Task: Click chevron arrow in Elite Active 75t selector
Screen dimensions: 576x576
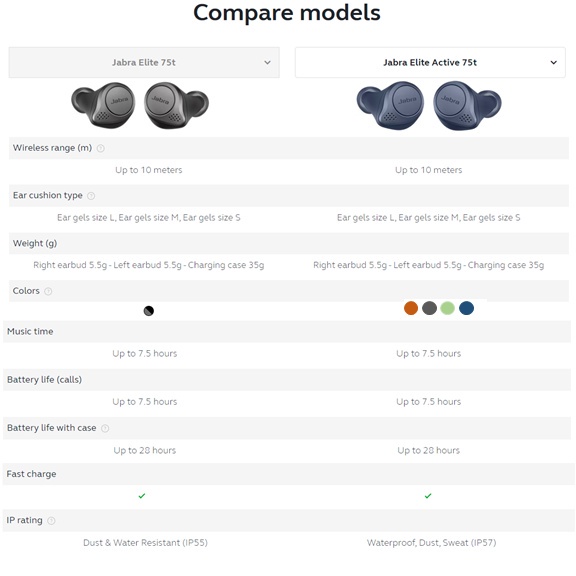Action: point(554,62)
